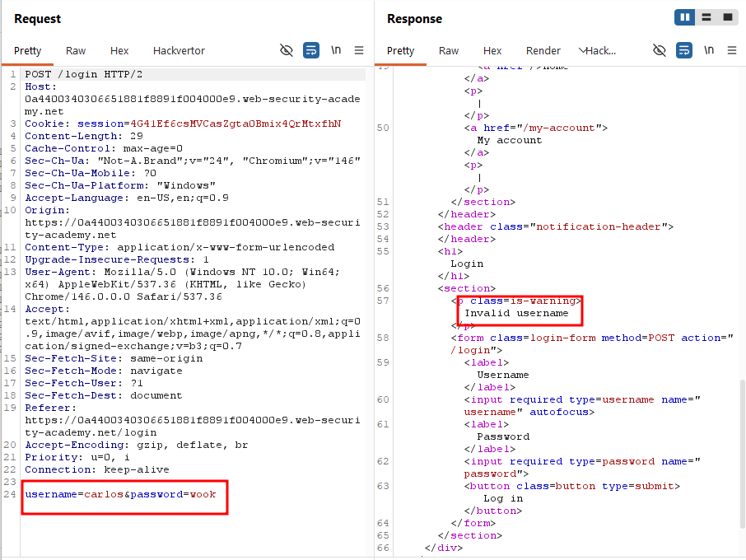Open the Response Render tab
This screenshot has height=560, width=746.
(x=543, y=51)
